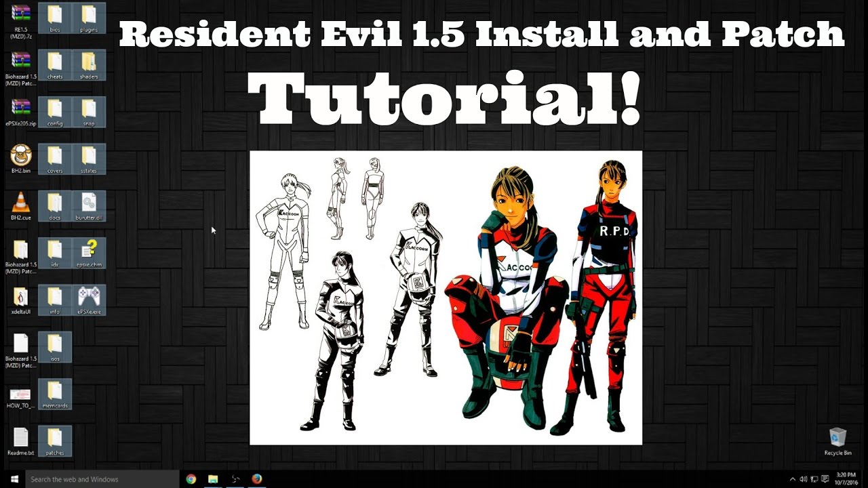Click the docs folder
868x488 pixels.
coord(55,206)
